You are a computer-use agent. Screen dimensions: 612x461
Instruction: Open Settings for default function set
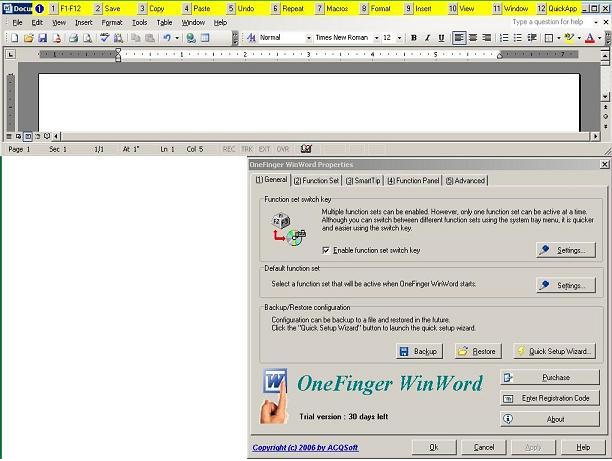[x=566, y=285]
